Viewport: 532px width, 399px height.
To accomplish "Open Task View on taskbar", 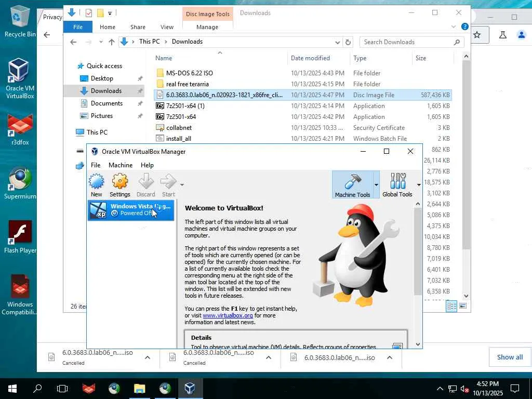I will pos(62,388).
